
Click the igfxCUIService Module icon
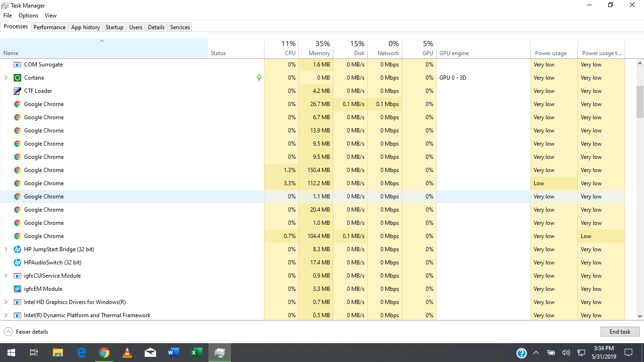point(17,276)
